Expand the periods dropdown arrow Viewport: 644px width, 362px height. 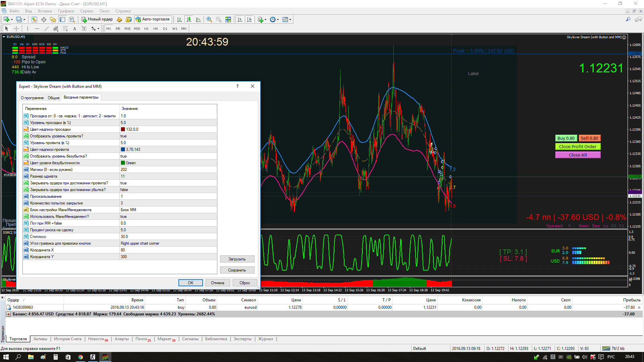(278, 19)
